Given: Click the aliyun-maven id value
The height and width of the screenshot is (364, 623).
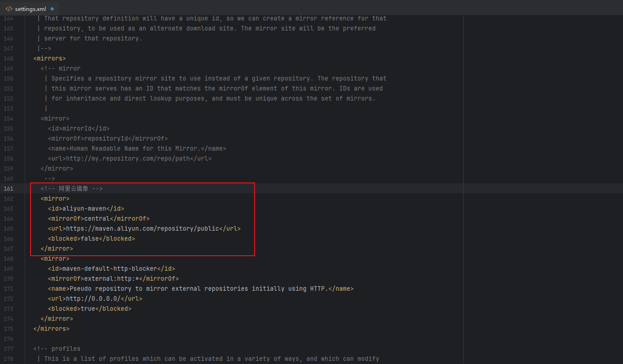Looking at the screenshot, I should (84, 208).
